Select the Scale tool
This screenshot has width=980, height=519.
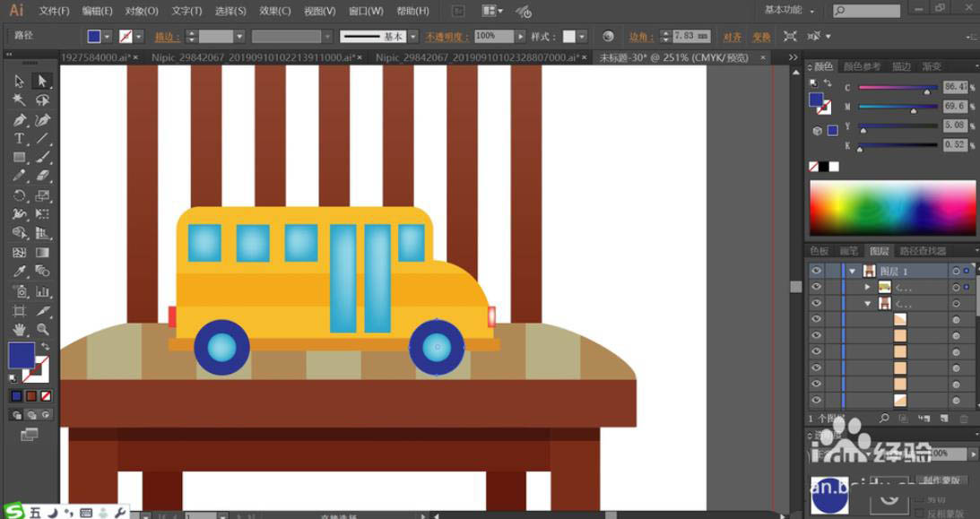tap(42, 195)
